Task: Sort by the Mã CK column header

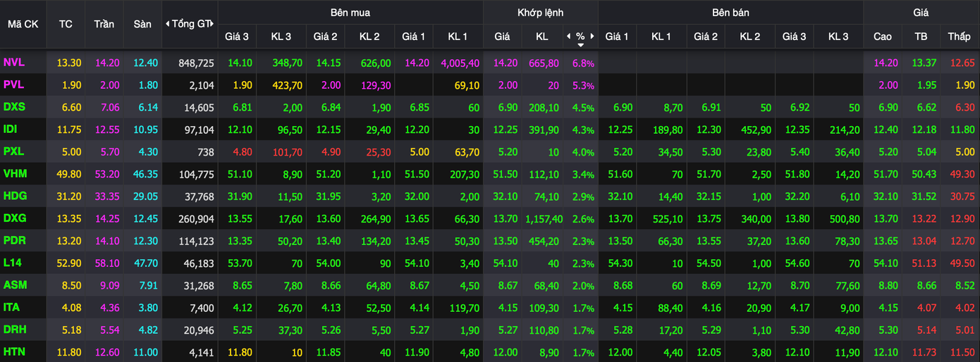Action: 23,24
